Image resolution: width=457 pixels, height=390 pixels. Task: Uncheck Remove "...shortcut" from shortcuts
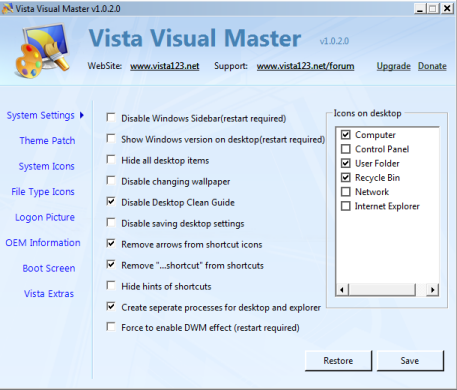[x=111, y=265]
